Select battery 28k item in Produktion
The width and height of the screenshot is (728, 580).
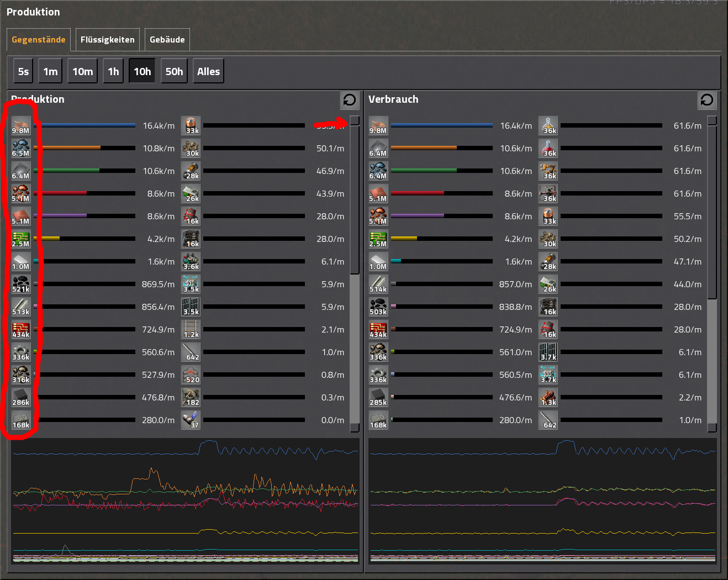pyautogui.click(x=191, y=171)
